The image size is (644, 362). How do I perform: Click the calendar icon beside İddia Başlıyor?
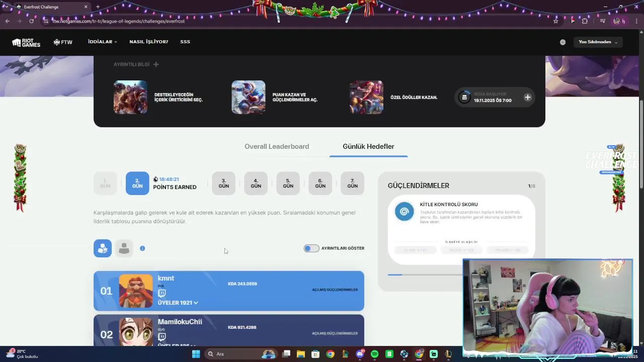tap(464, 97)
